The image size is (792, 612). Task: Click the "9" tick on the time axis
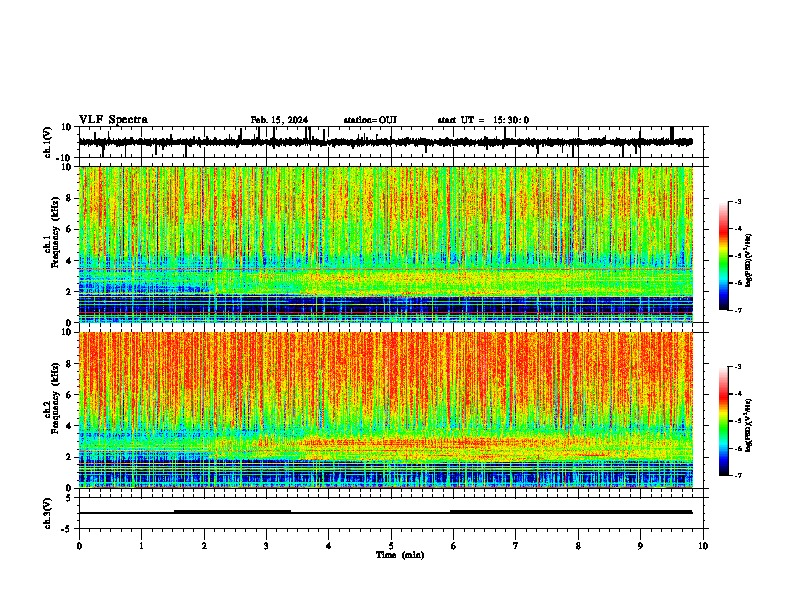(640, 546)
